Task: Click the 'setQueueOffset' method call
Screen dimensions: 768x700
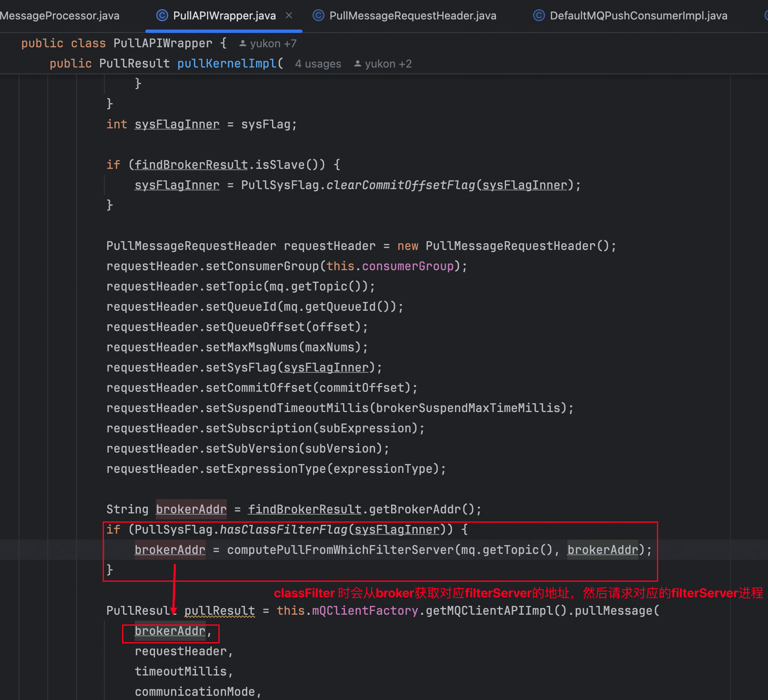Action: click(255, 327)
